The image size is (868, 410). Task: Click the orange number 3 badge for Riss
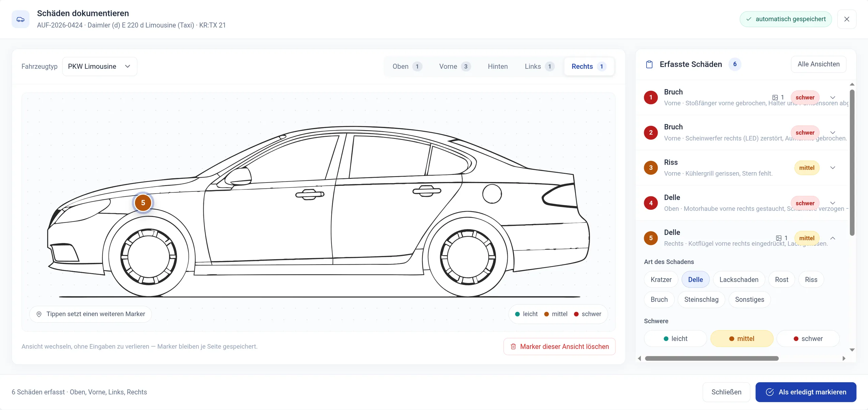(x=651, y=168)
